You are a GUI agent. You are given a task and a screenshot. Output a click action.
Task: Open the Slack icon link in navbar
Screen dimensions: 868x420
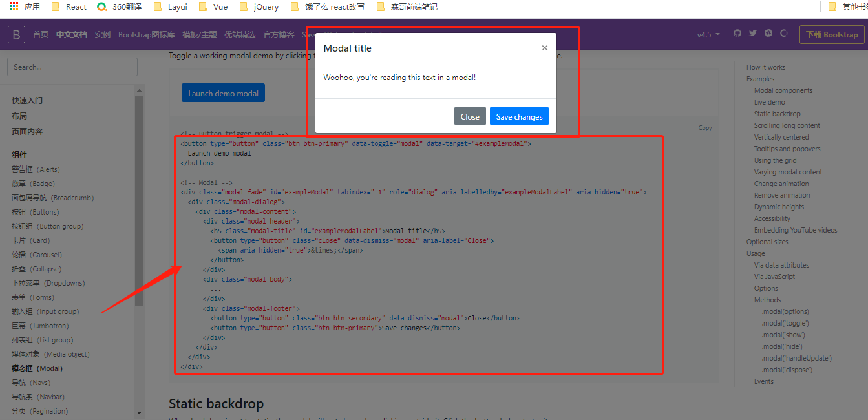768,33
